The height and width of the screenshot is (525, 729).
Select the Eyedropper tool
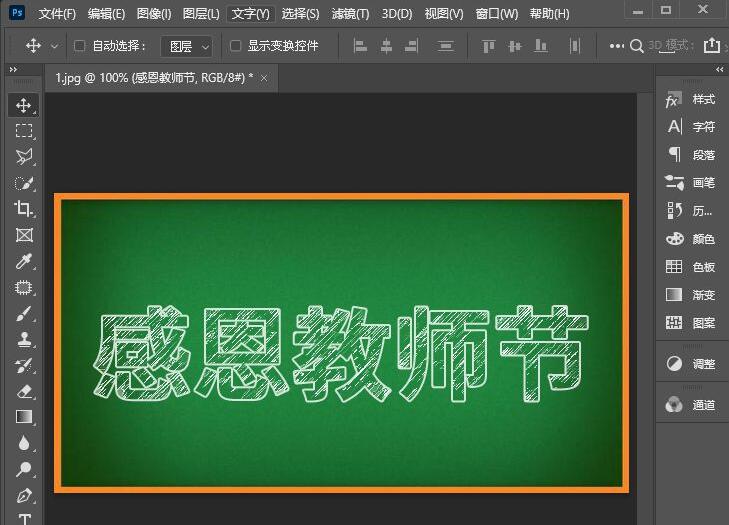(x=24, y=261)
